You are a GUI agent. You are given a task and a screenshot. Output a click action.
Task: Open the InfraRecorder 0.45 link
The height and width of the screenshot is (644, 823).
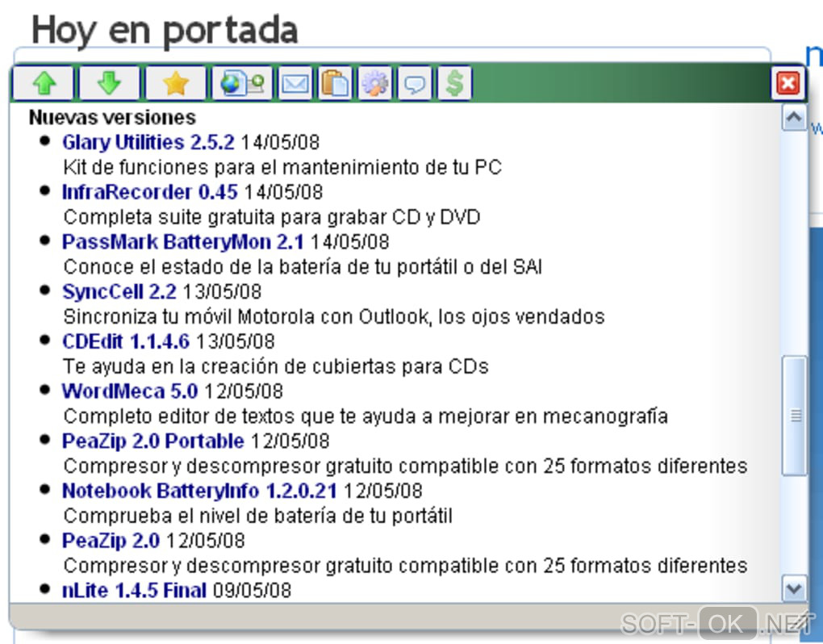(x=149, y=192)
